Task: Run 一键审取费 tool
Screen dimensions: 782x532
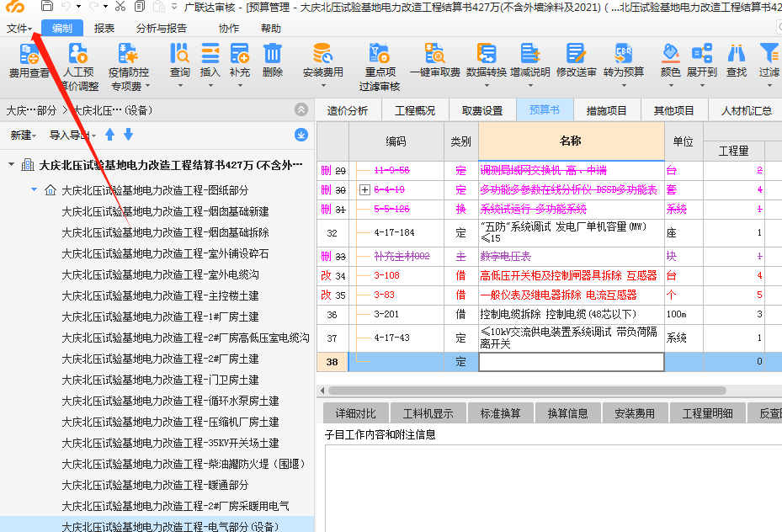Action: pyautogui.click(x=435, y=61)
